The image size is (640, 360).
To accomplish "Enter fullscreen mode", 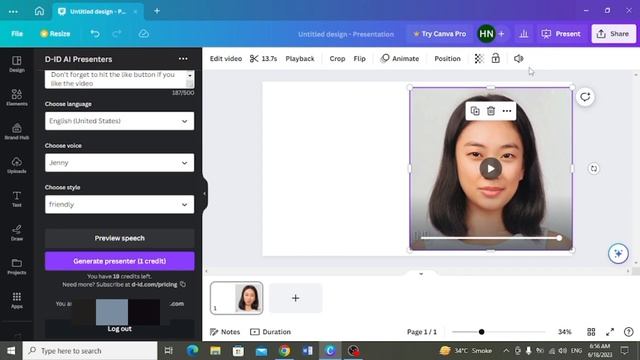I will [x=610, y=332].
